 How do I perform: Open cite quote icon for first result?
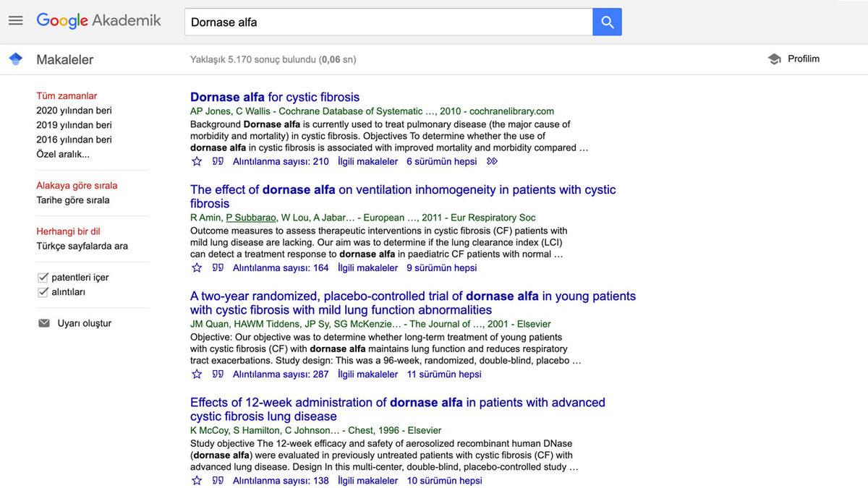218,161
